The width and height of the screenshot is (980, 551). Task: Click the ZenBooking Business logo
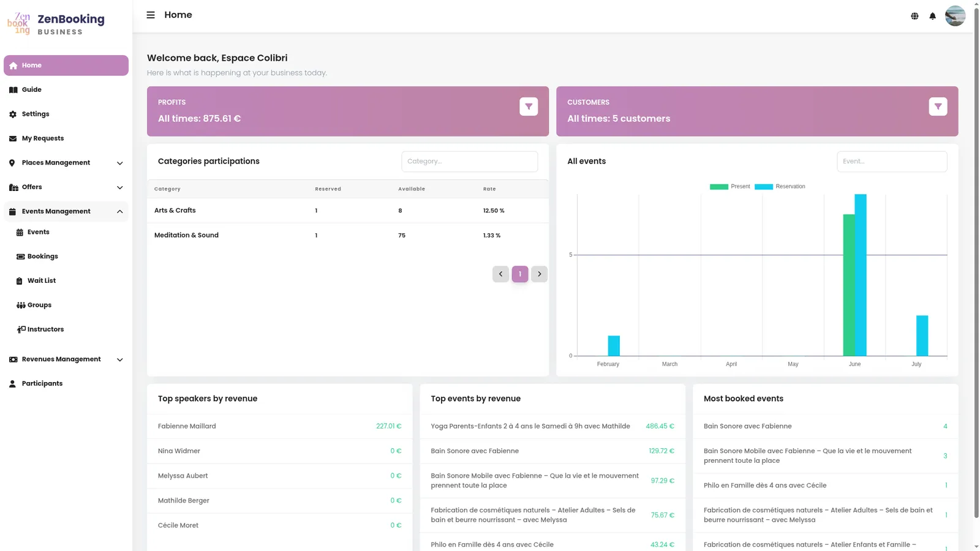click(56, 24)
